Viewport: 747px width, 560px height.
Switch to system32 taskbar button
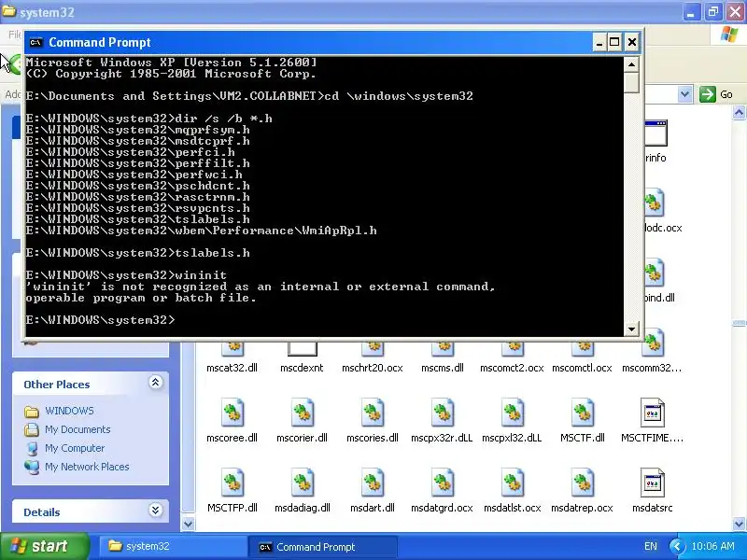(x=173, y=546)
